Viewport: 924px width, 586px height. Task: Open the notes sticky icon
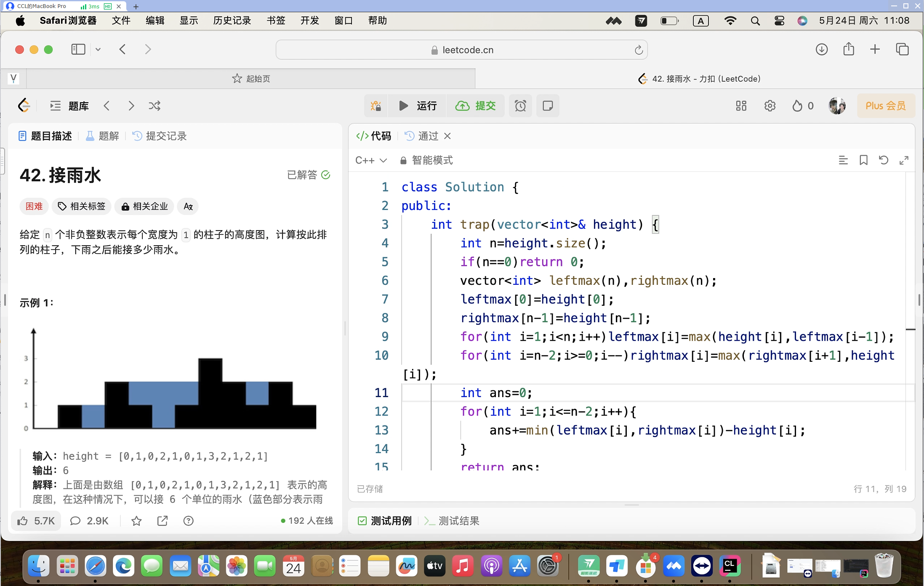548,106
